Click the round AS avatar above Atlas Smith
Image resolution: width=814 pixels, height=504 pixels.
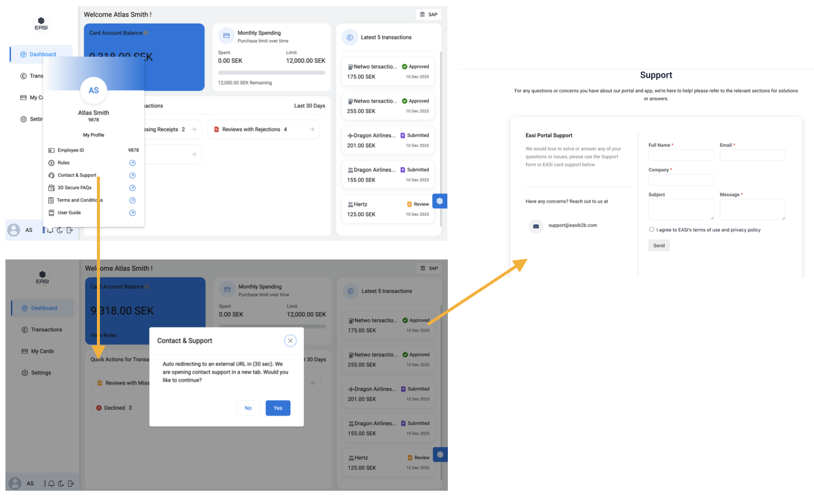[94, 91]
